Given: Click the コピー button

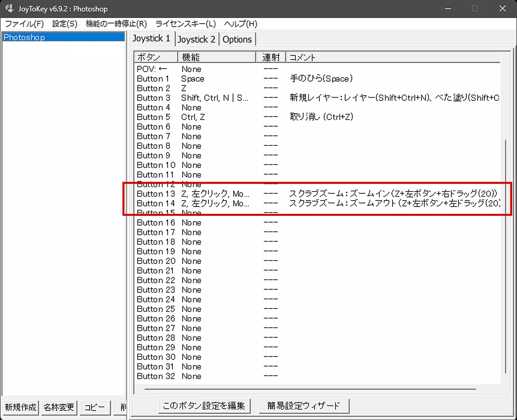Looking at the screenshot, I should pos(95,407).
